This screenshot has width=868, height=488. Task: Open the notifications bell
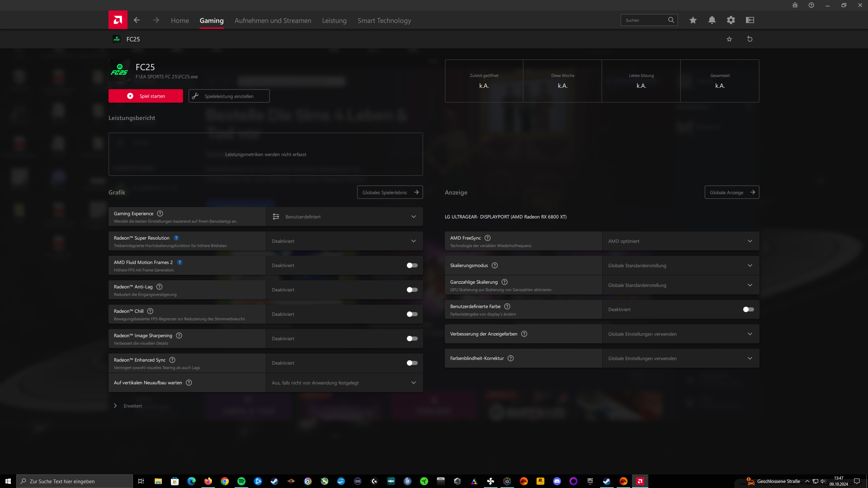(x=712, y=20)
